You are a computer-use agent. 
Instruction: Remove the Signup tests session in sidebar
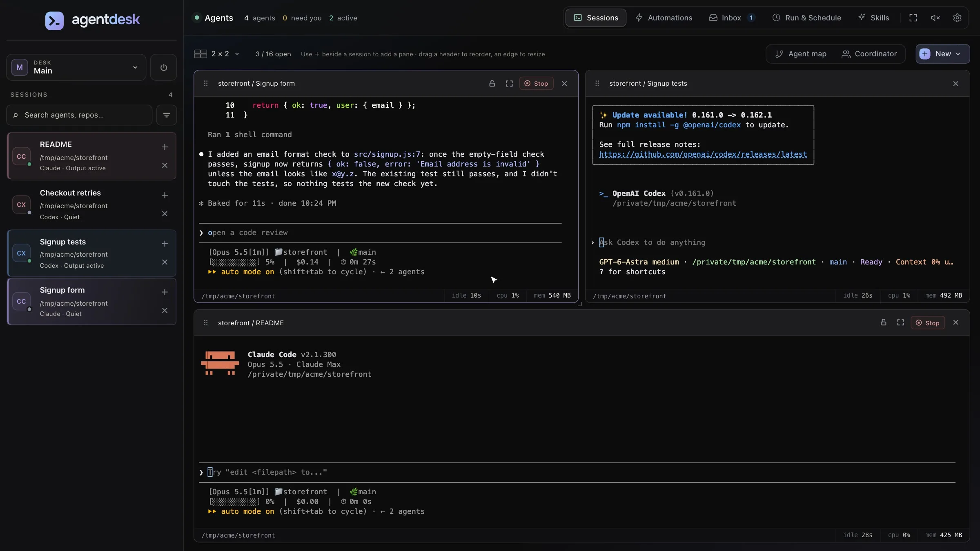pyautogui.click(x=165, y=262)
